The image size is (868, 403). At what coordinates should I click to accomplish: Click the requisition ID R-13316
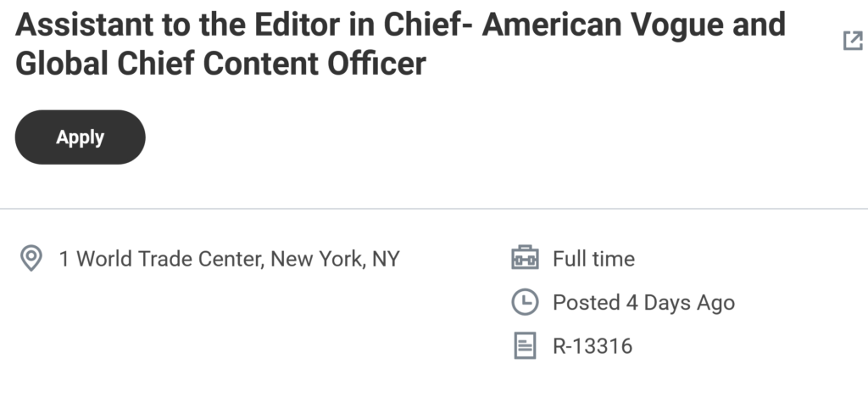tap(593, 346)
